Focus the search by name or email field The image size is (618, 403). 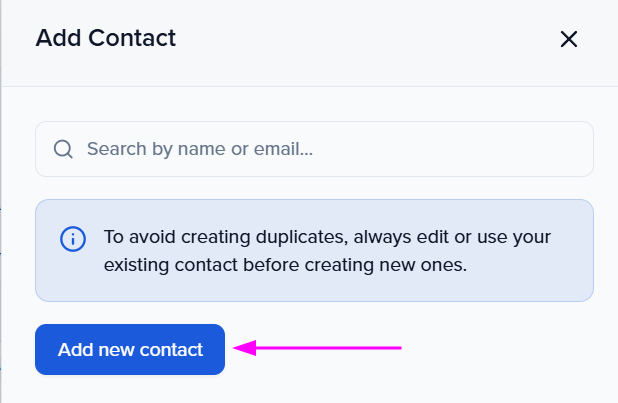click(330, 149)
